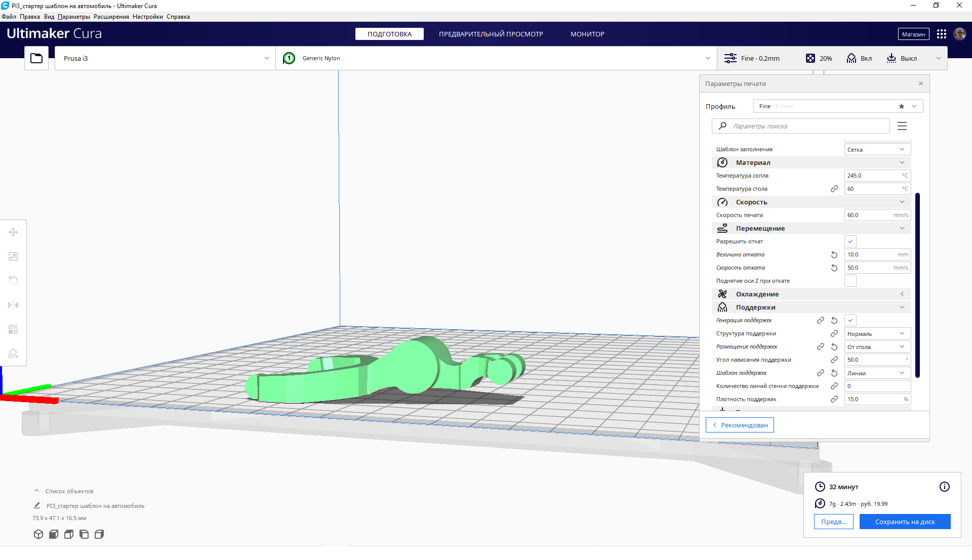Viewport: 972px width, 560px height.
Task: Click Сохранить на диск button
Action: click(x=904, y=522)
